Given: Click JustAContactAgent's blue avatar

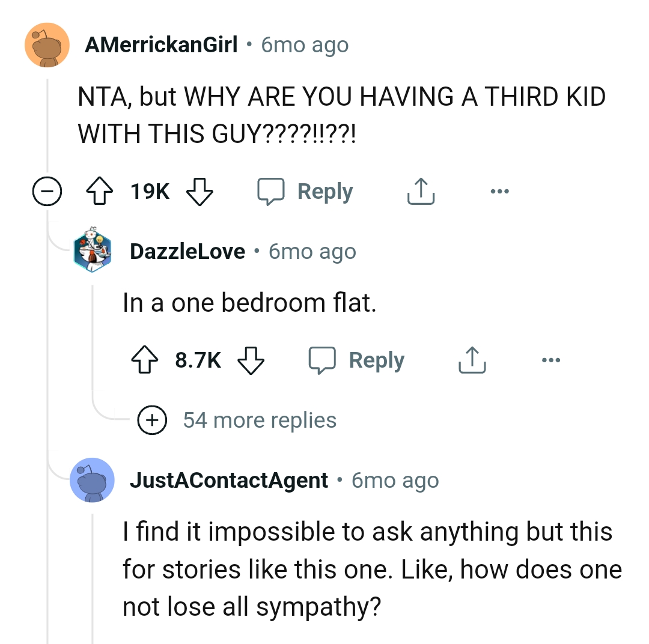Looking at the screenshot, I should click(x=93, y=481).
